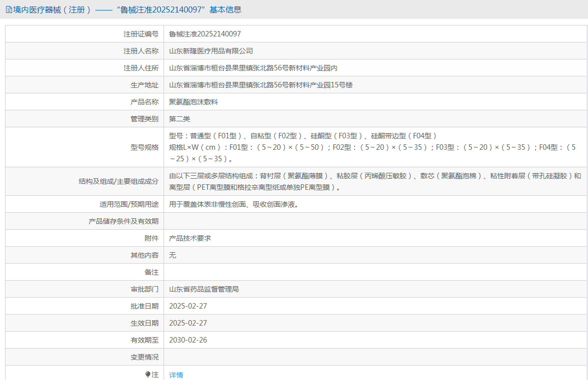588x380 pixels.
Task: Select production address ending in 15号楼
Action: (261, 85)
